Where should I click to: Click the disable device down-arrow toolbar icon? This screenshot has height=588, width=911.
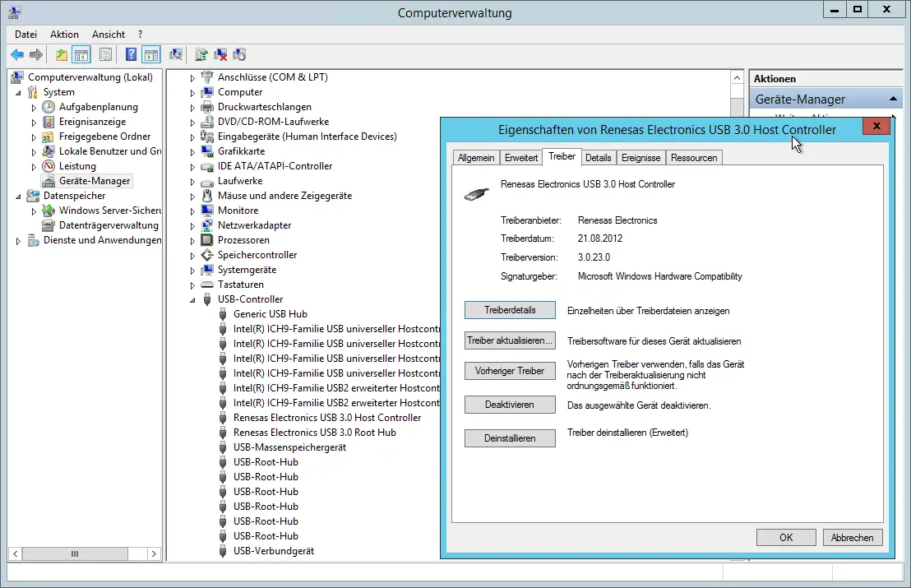point(238,54)
